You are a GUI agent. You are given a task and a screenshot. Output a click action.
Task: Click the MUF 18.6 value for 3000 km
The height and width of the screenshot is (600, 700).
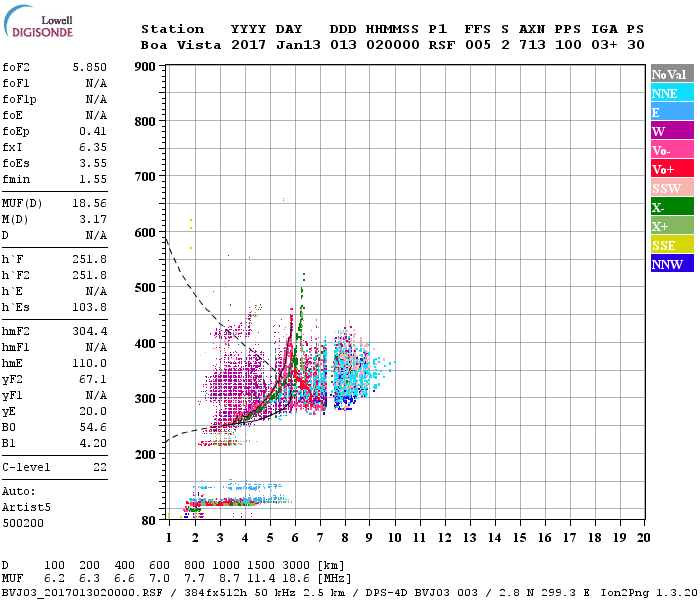point(296,578)
